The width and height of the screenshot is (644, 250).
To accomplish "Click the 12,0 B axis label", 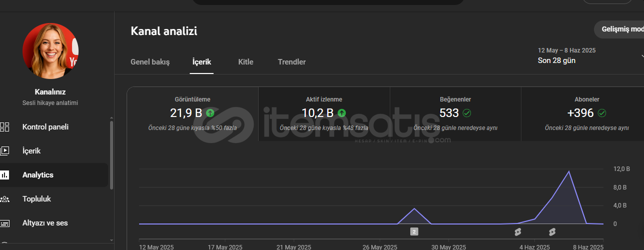I will click(x=622, y=169).
